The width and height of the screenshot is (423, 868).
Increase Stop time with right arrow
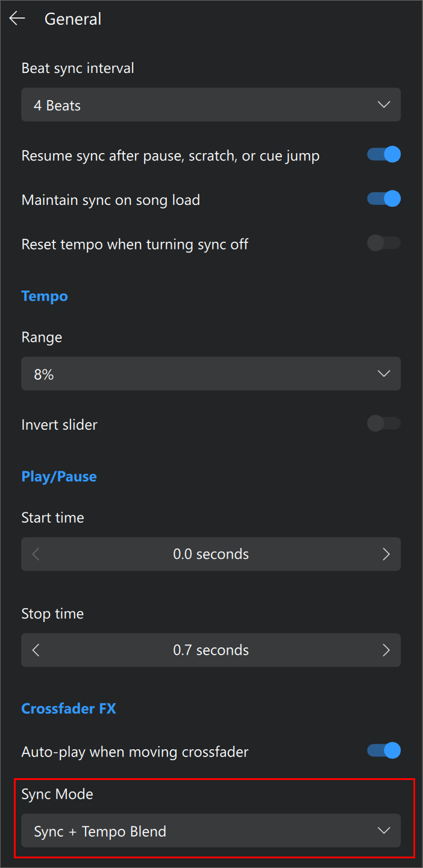[386, 650]
